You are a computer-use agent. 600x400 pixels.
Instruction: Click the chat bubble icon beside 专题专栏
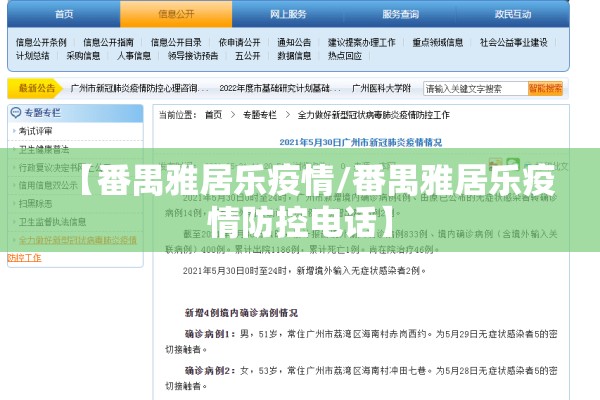pyautogui.click(x=16, y=113)
